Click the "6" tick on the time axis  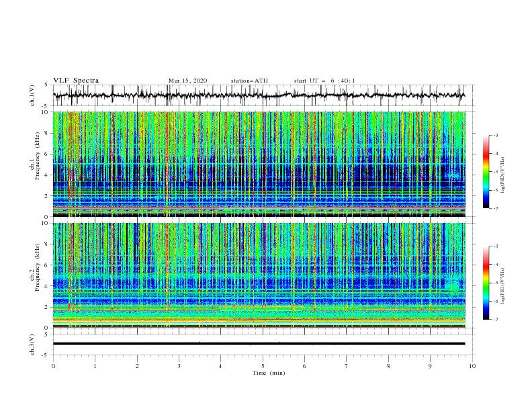pos(304,366)
